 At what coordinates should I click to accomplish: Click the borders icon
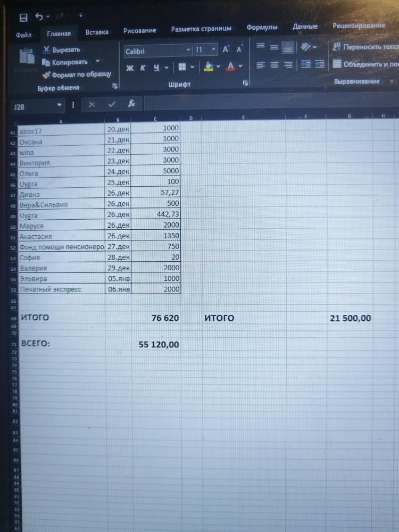pos(182,67)
